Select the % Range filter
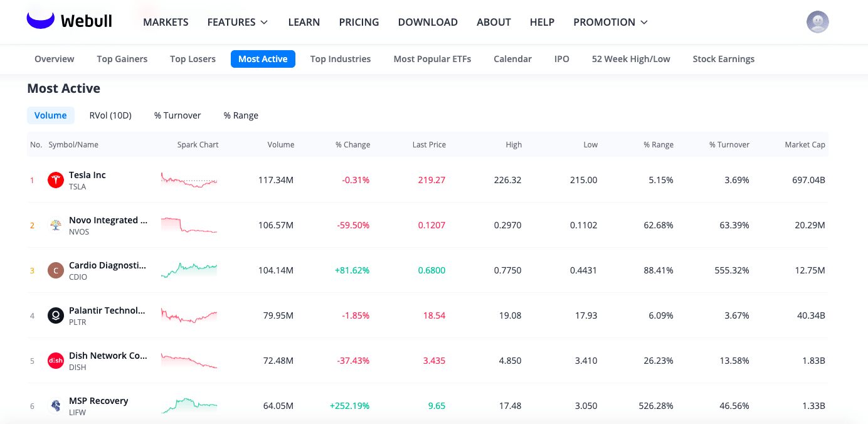The height and width of the screenshot is (424, 868). pyautogui.click(x=241, y=115)
